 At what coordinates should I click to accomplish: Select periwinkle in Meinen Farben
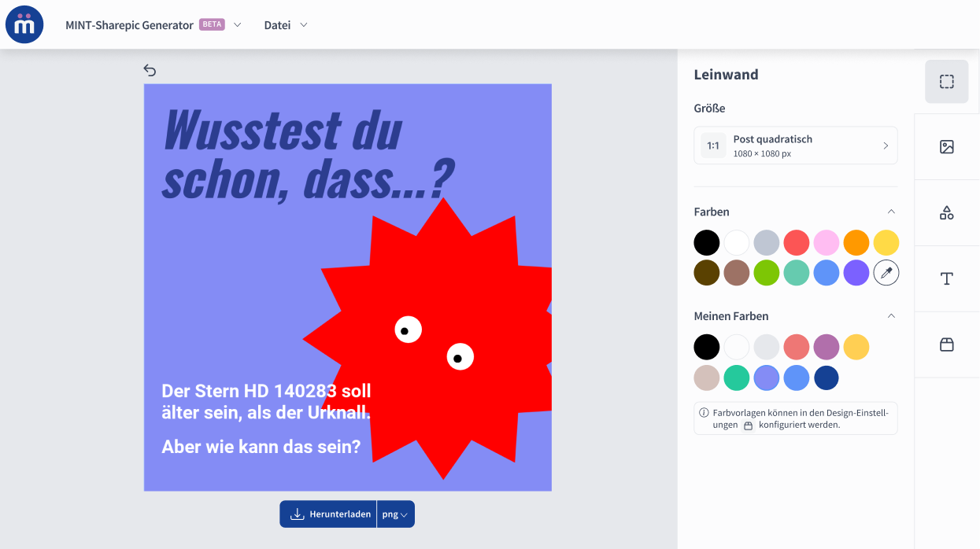coord(767,378)
